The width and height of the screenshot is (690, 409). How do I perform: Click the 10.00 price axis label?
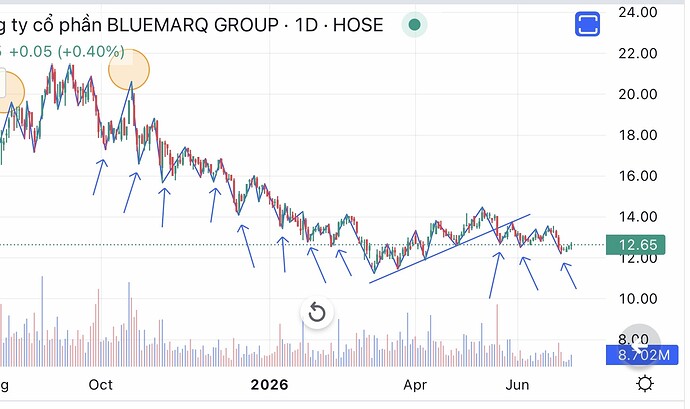[x=638, y=298]
